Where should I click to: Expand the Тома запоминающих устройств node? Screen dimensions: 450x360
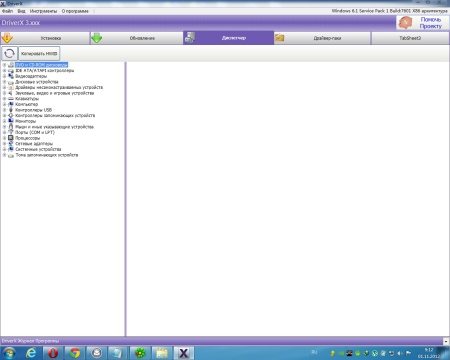[4, 155]
